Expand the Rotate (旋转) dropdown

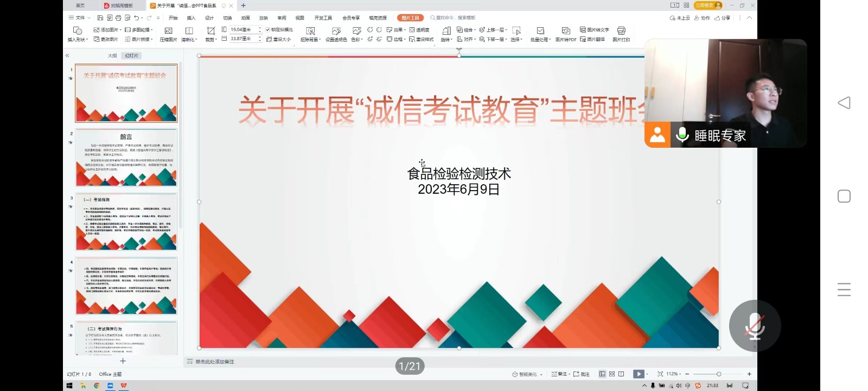446,40
